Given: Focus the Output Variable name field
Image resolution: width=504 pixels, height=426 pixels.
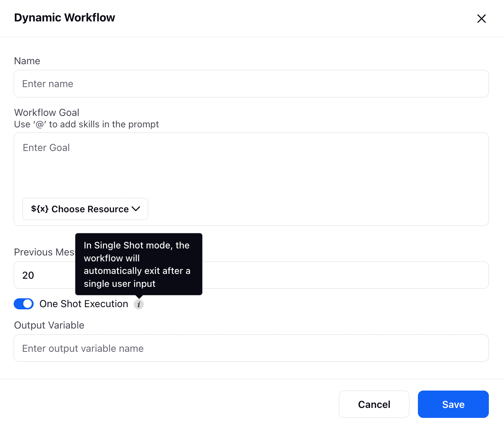Looking at the screenshot, I should (251, 348).
